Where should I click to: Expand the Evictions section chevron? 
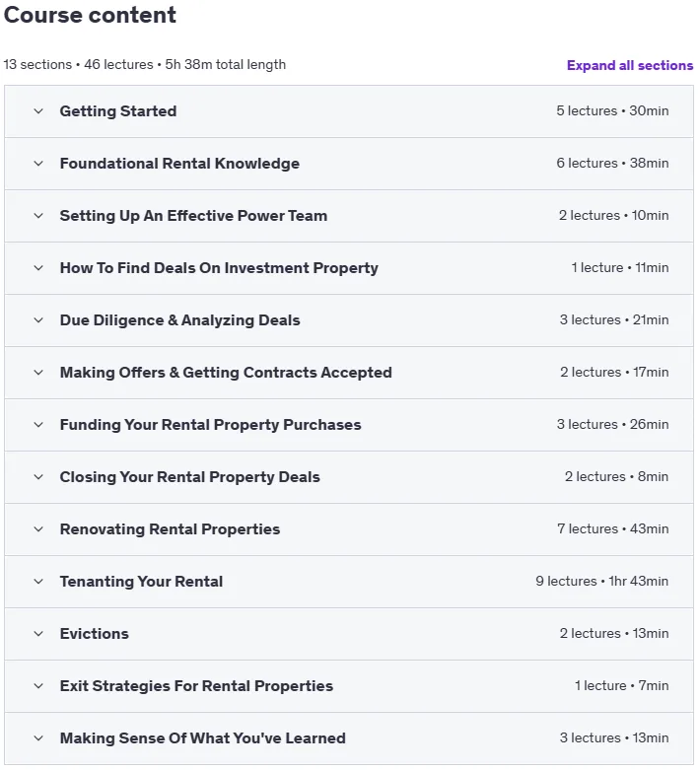click(x=38, y=634)
